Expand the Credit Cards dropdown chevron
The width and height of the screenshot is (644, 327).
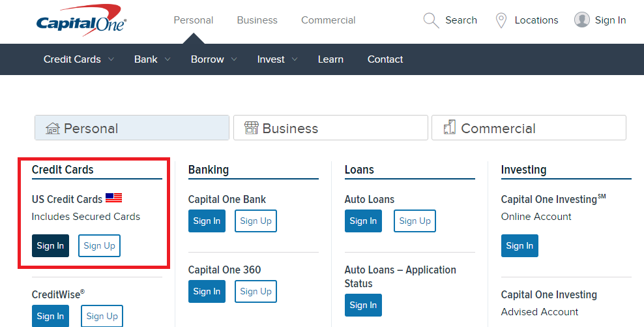click(111, 59)
